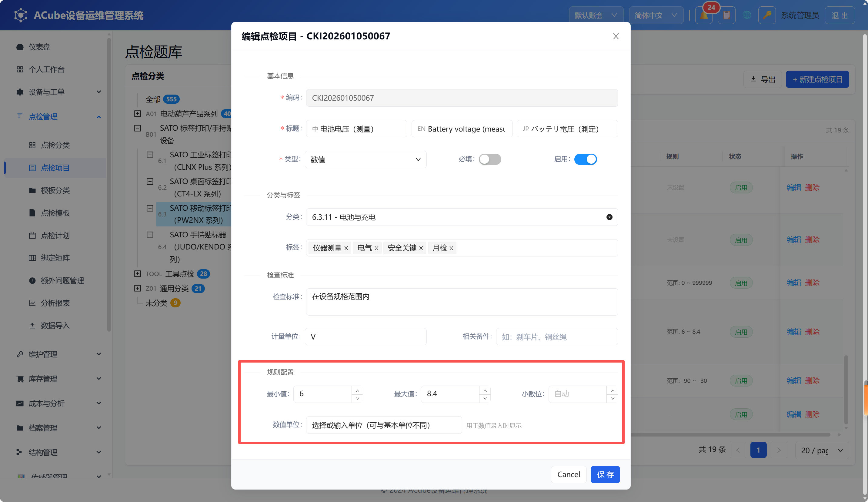Expand the A01 电动葫芦产品系列 node
The image size is (868, 502).
pyautogui.click(x=137, y=114)
